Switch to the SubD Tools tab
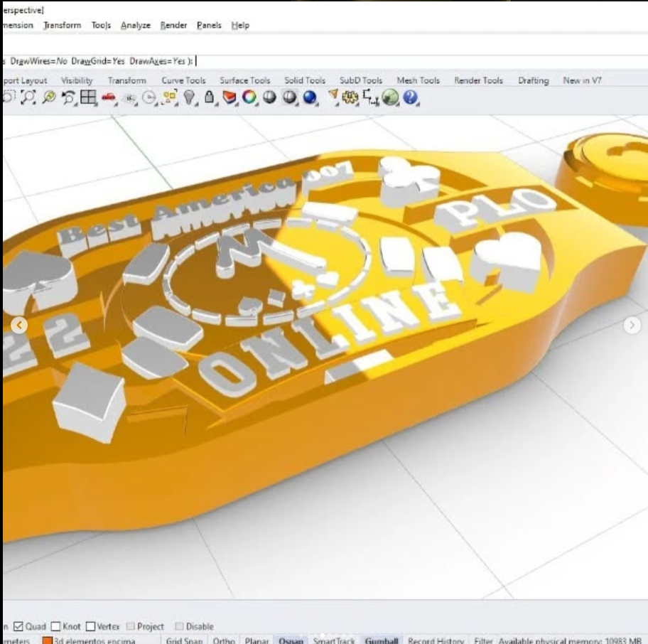648x644 pixels. (360, 80)
